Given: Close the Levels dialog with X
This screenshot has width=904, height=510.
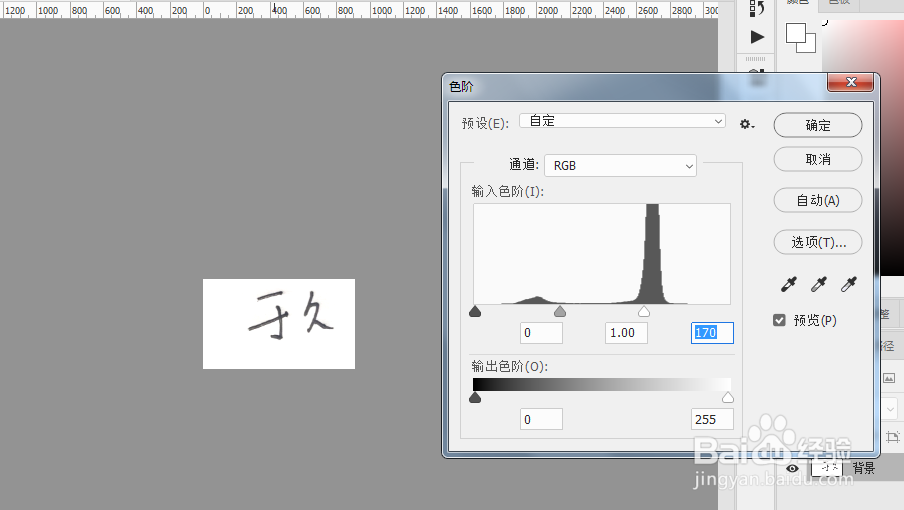Looking at the screenshot, I should (850, 82).
